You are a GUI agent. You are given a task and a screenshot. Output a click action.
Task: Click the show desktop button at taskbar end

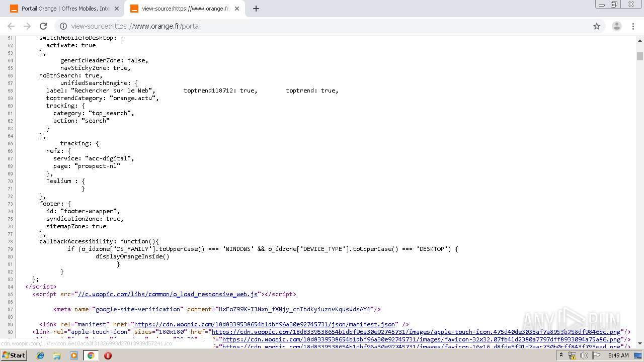point(638,355)
